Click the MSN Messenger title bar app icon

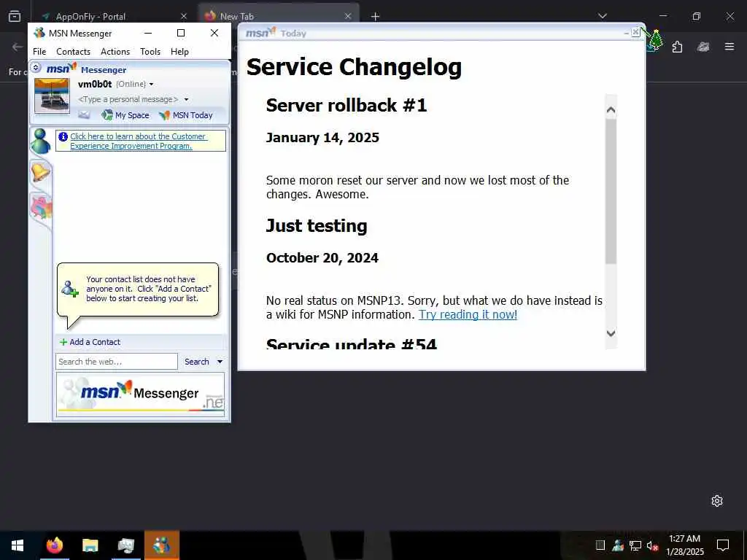[39, 33]
